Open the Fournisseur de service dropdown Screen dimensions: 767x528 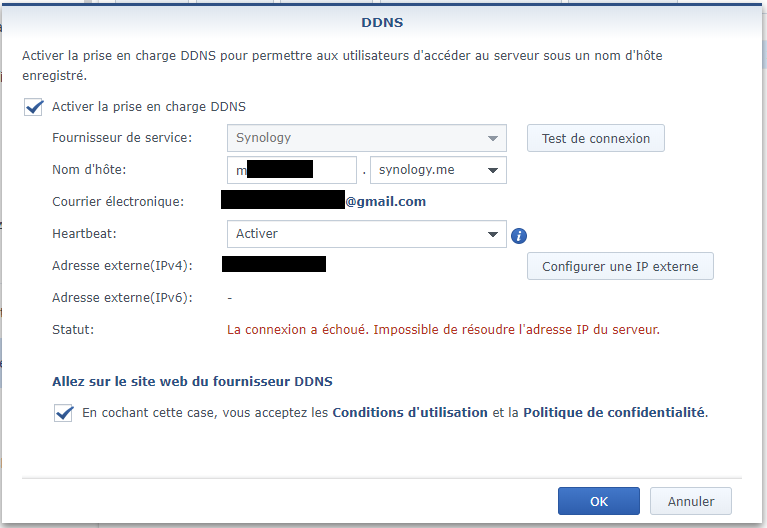(x=366, y=138)
